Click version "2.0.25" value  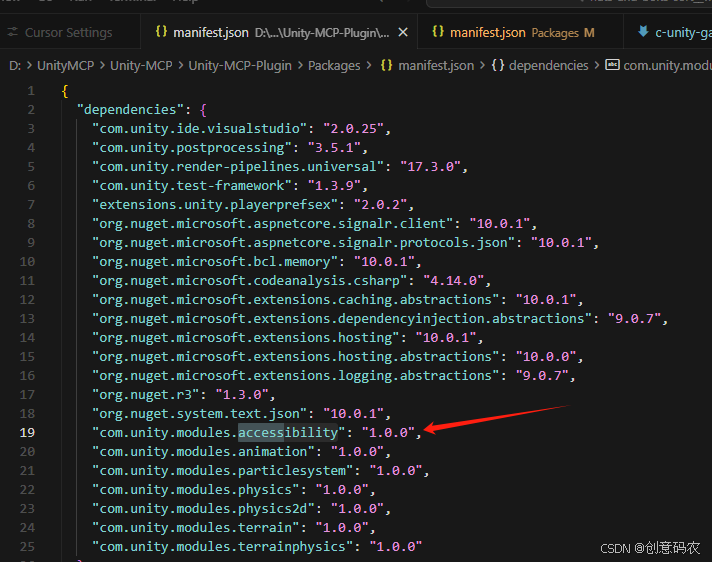coord(353,129)
